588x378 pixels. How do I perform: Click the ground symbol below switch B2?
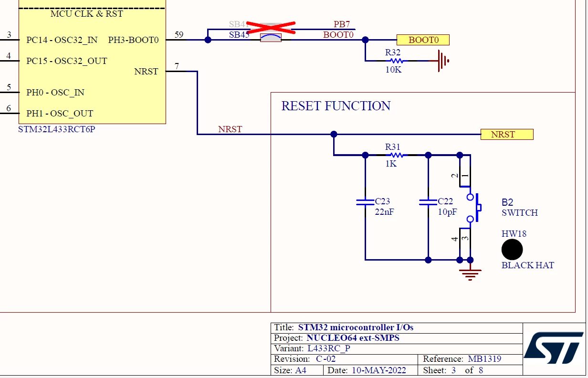point(470,274)
